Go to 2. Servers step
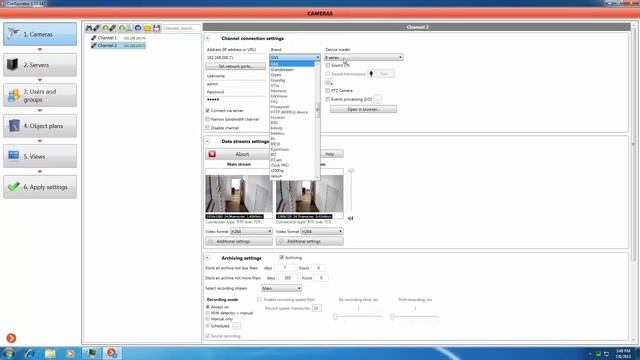The width and height of the screenshot is (640, 360). coord(40,65)
